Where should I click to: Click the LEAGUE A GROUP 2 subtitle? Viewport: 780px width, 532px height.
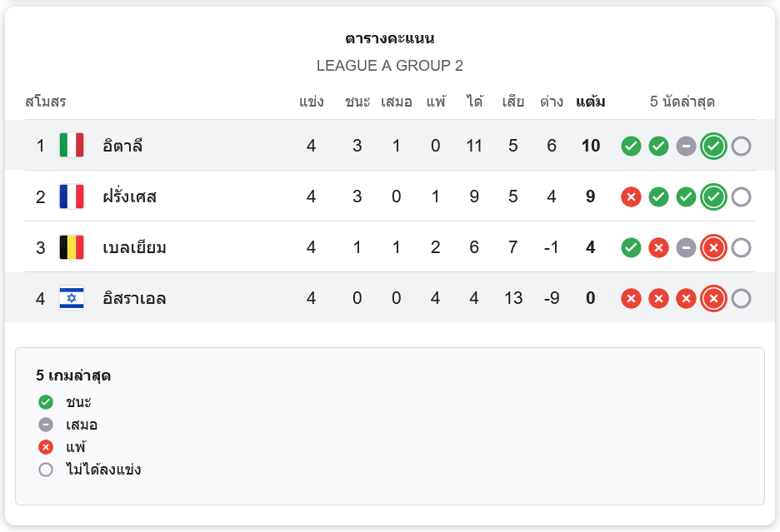390,66
